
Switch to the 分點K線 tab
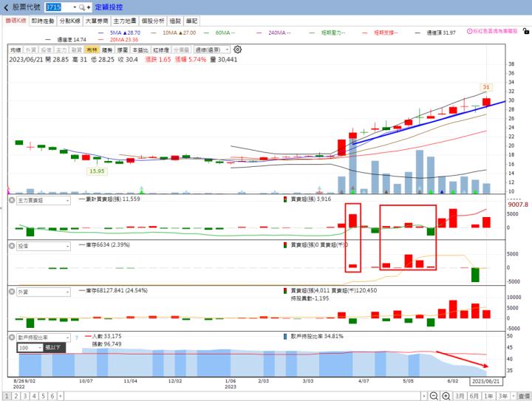point(70,21)
